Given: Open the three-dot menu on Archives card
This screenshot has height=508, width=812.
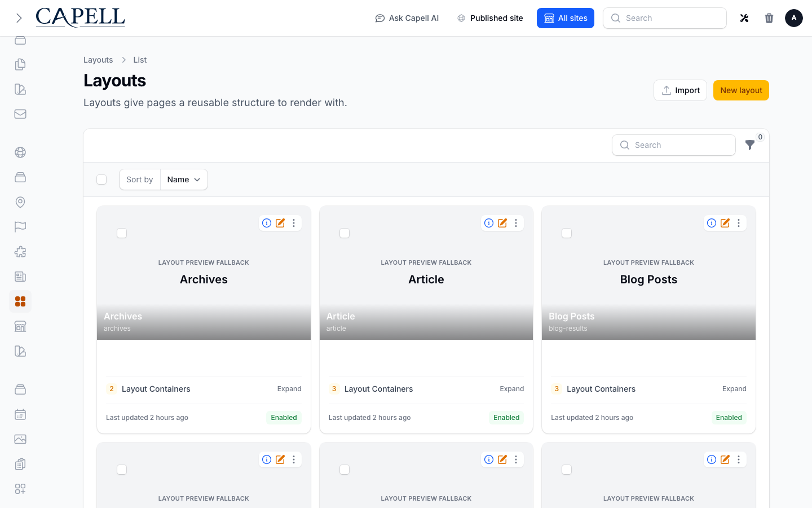Looking at the screenshot, I should click(x=294, y=223).
